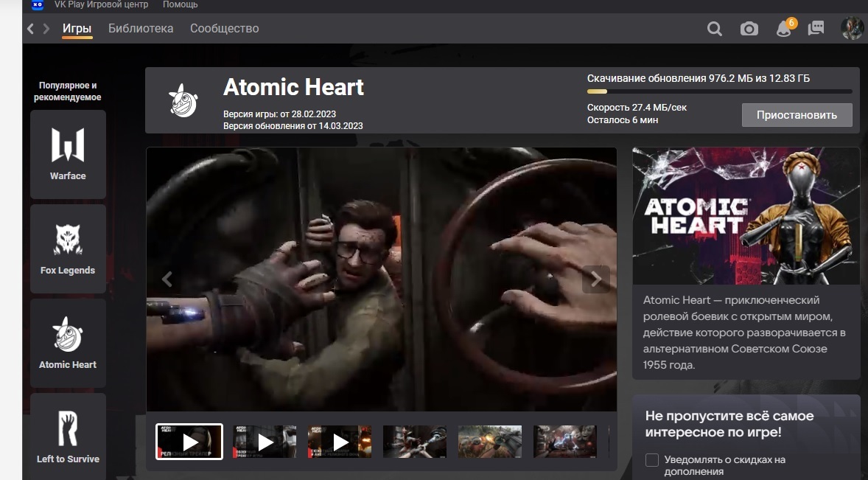Select the fourth gallery screenshot thumbnail
The width and height of the screenshot is (868, 480).
pos(415,442)
